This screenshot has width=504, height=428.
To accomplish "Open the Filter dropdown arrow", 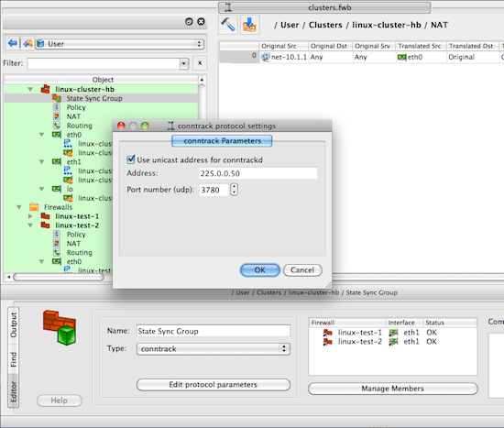I will coord(184,63).
